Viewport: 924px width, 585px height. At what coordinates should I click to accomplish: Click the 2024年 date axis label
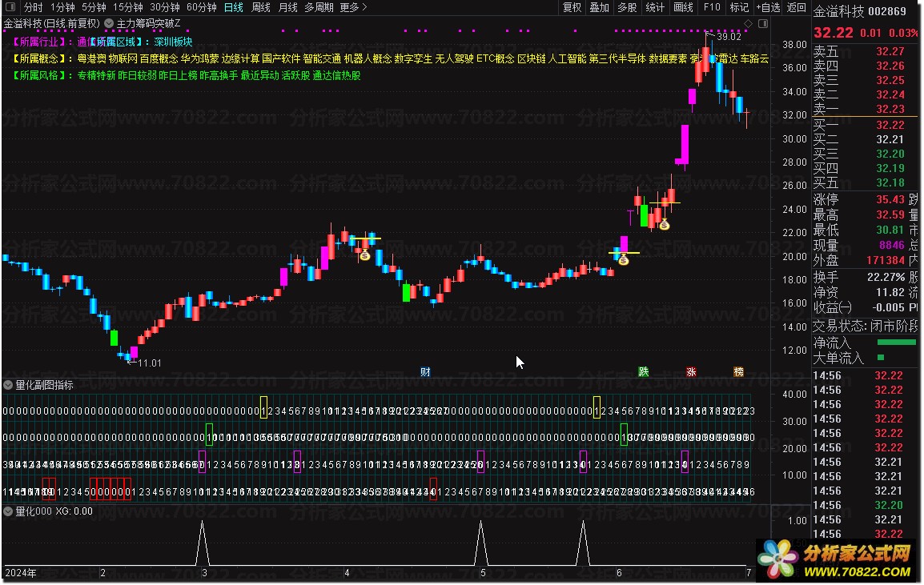click(x=21, y=573)
